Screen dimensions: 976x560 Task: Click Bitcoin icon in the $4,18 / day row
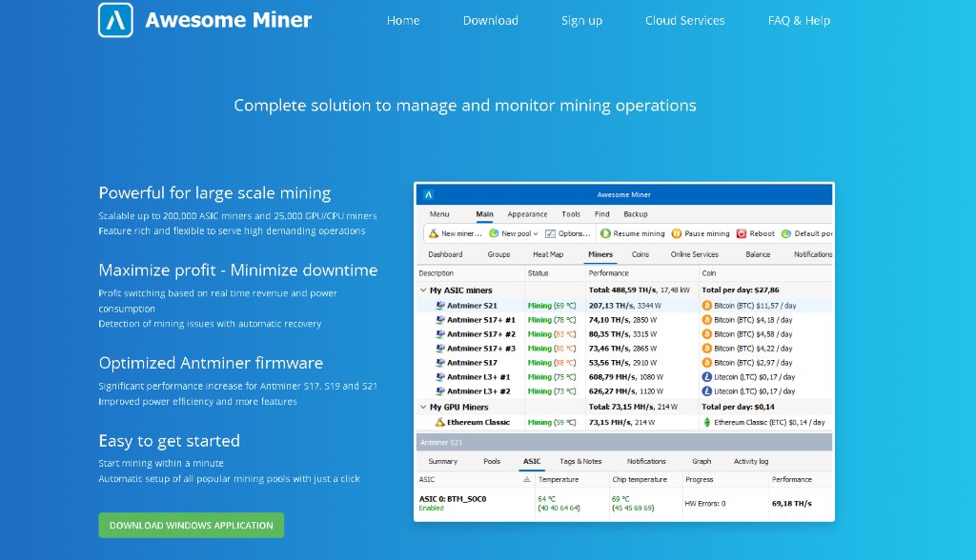706,320
